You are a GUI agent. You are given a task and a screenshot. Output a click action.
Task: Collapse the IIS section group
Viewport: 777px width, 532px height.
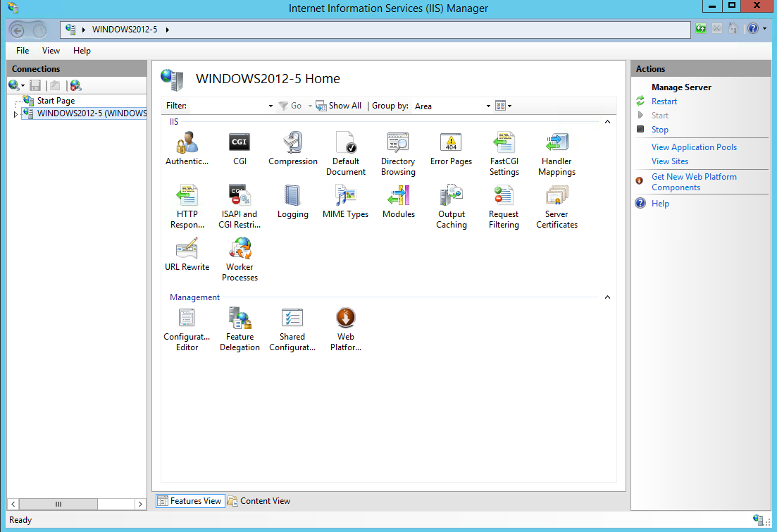click(x=607, y=122)
